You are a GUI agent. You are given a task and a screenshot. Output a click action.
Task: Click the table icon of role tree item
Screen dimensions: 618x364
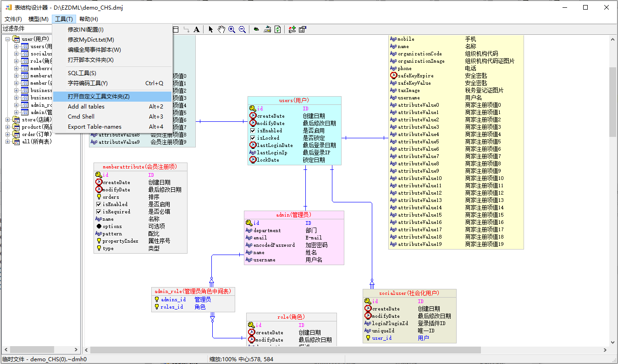[x=25, y=61]
